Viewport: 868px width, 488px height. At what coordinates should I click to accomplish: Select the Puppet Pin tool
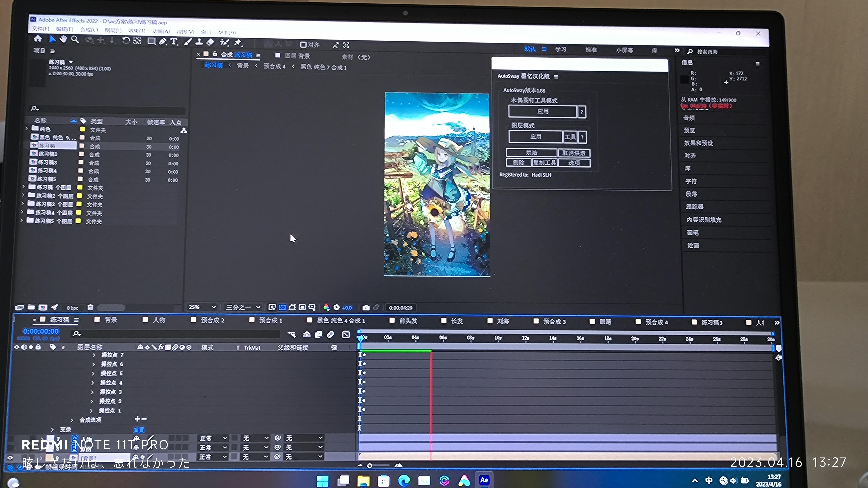coord(238,43)
